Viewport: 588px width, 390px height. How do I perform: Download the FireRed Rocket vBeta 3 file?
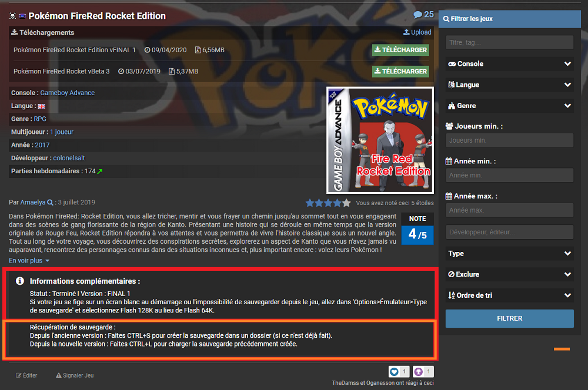click(400, 71)
